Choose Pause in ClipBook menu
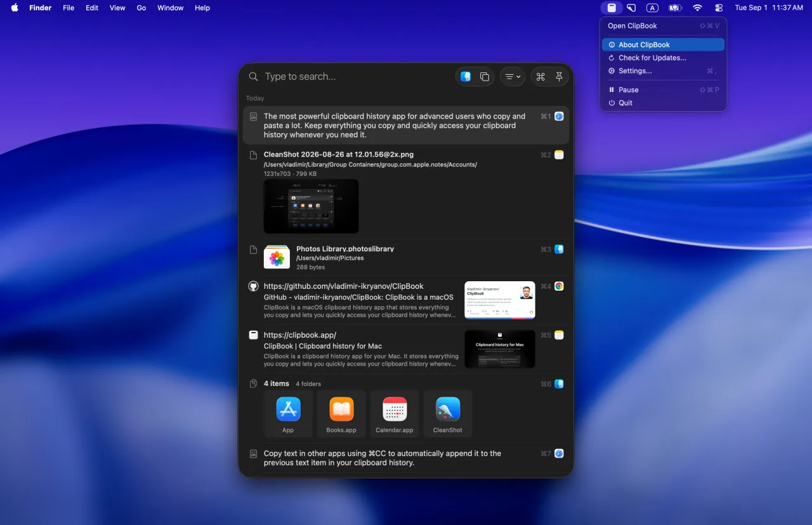Viewport: 812px width, 525px height. [x=663, y=90]
